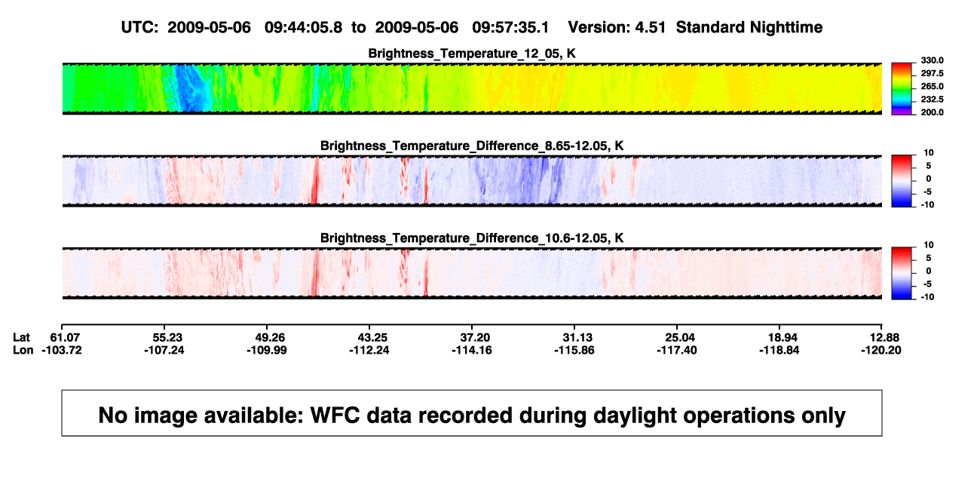The height and width of the screenshot is (503, 980).
Task: Click the longitude tick label -118.84
Action: pos(779,350)
